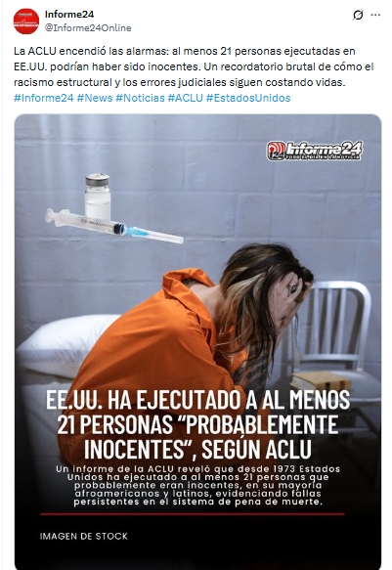Click the 'IMAGEN DE STOCK' label
The height and width of the screenshot is (570, 392).
click(x=84, y=536)
